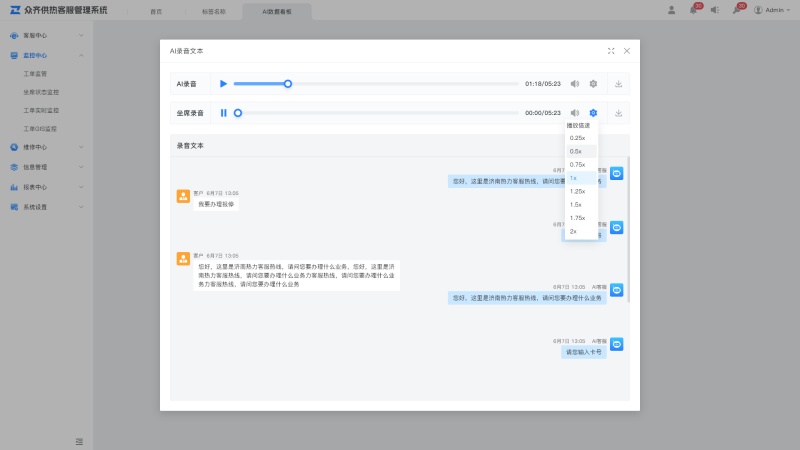The image size is (800, 450).
Task: Open the Admin user menu
Action: click(x=772, y=10)
